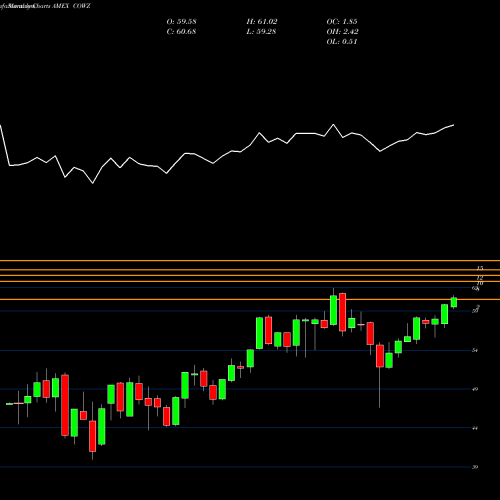
Task: Click the 39 price axis label
Action: pos(475,467)
